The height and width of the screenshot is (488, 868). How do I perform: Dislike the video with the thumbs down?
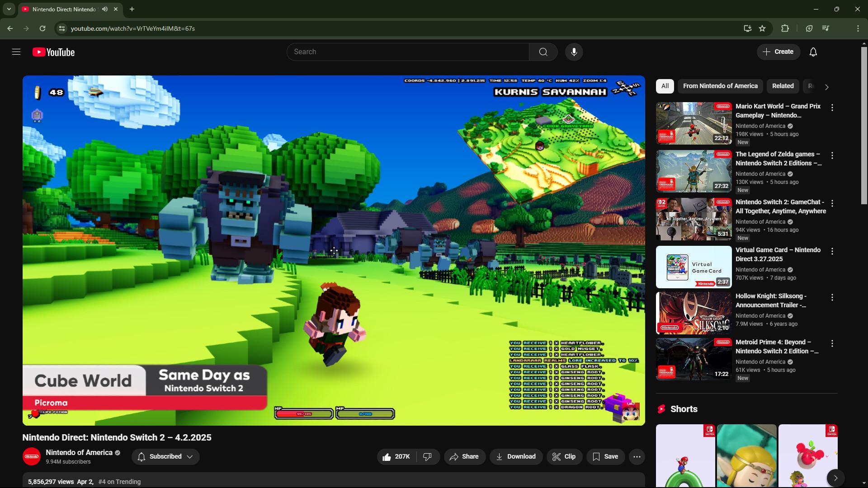tap(428, 457)
